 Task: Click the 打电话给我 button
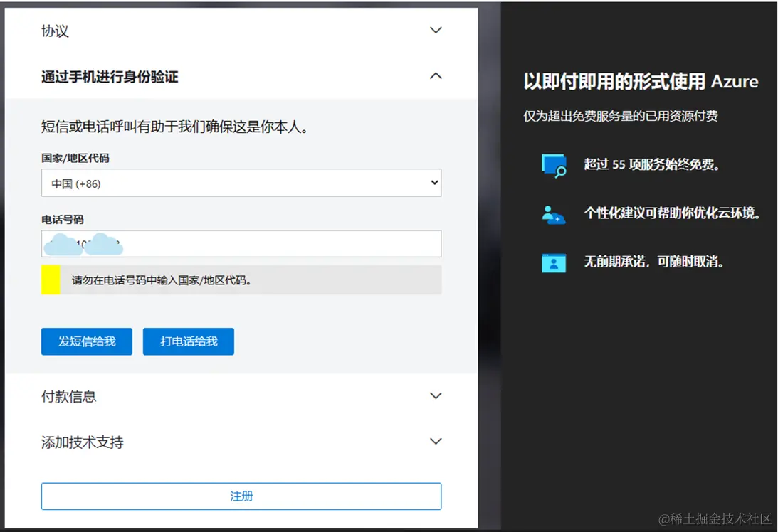[189, 341]
